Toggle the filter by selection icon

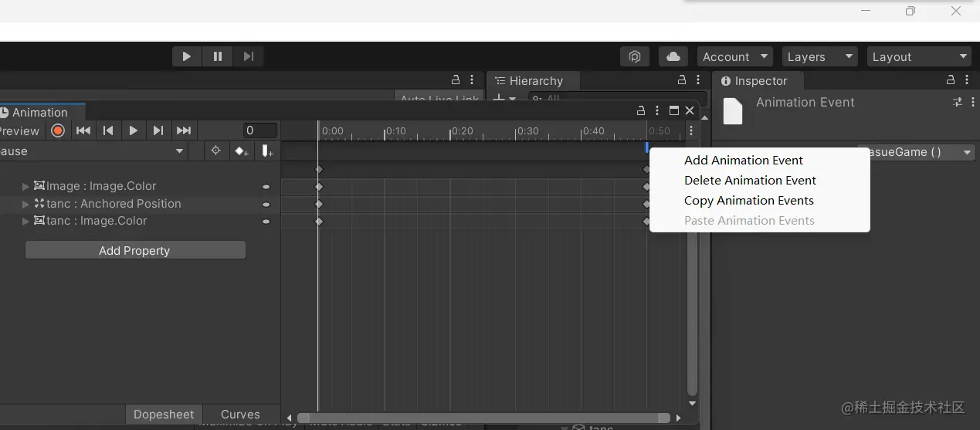[x=216, y=151]
